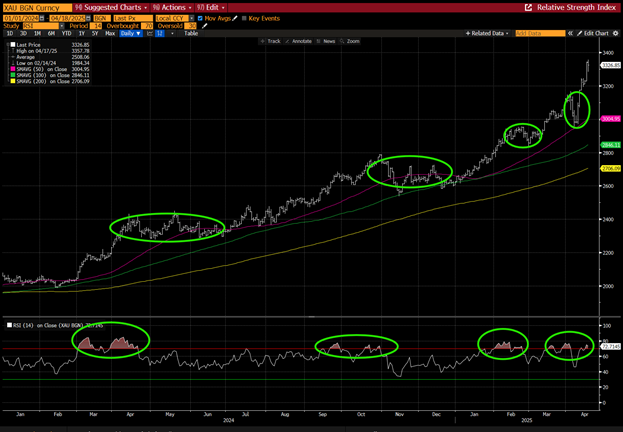Click the 2846.11 green axis label
Image resolution: width=623 pixels, height=432 pixels.
(x=611, y=145)
